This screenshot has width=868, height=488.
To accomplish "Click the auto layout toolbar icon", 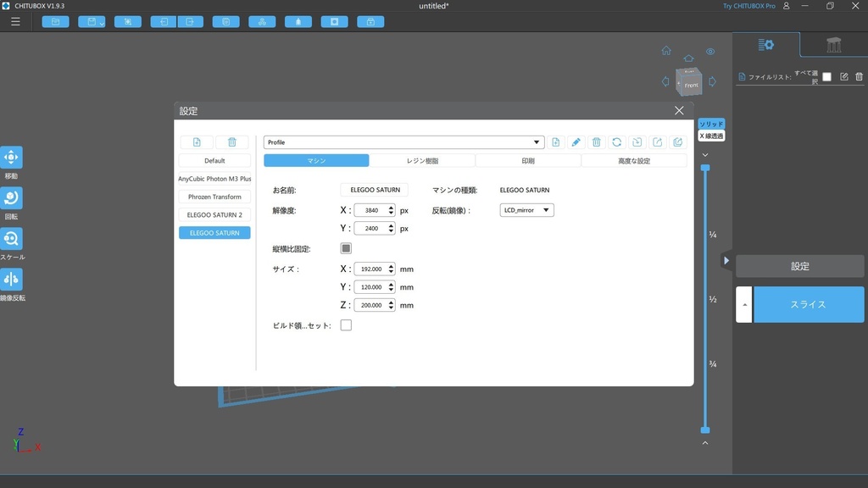I will click(x=262, y=21).
